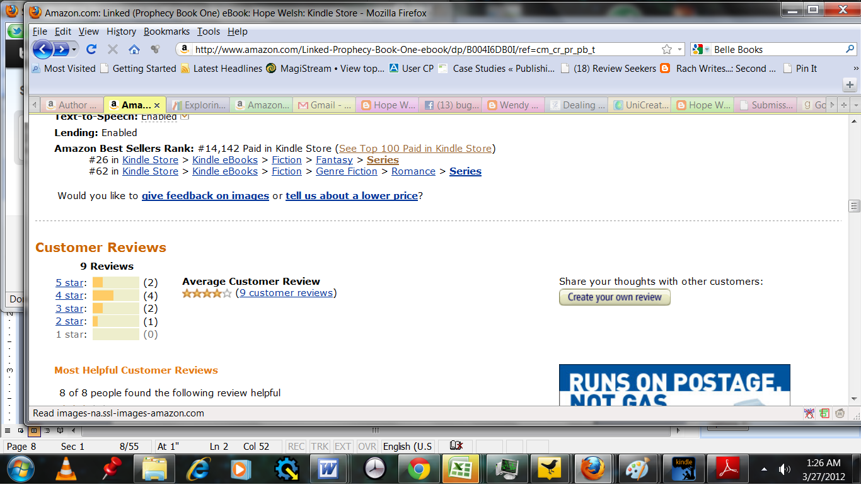The height and width of the screenshot is (504, 861).
Task: Open VLC media player from taskbar
Action: tap(64, 469)
